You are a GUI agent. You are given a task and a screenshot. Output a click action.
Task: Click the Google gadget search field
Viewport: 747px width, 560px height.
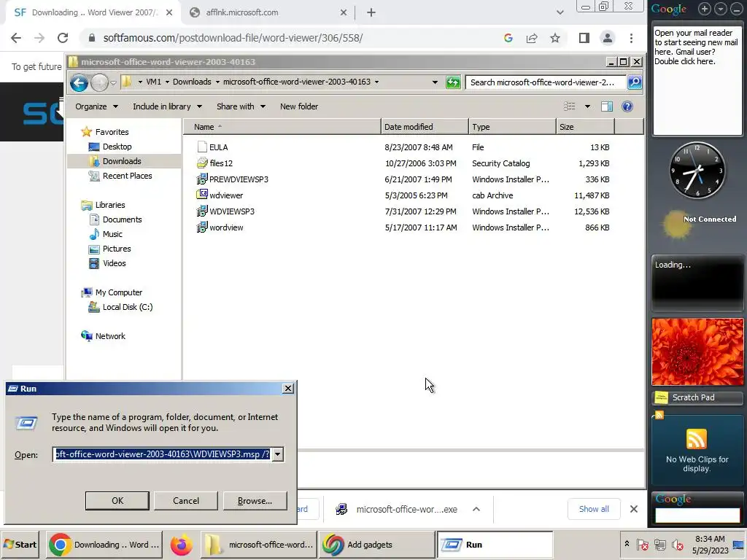697,516
